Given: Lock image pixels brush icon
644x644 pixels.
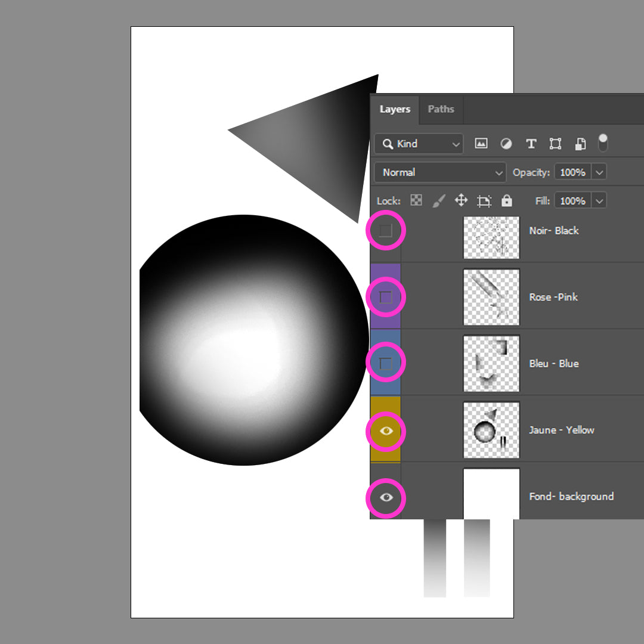Looking at the screenshot, I should tap(438, 201).
